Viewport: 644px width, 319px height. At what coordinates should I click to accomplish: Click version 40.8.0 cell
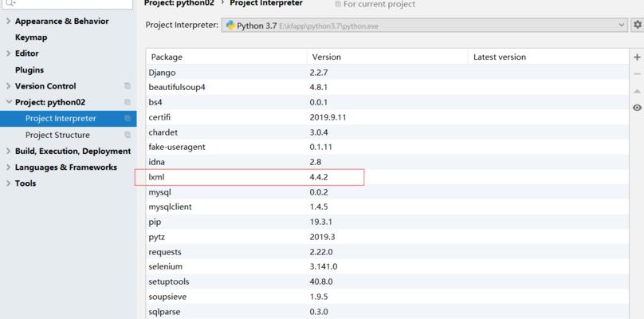point(321,282)
